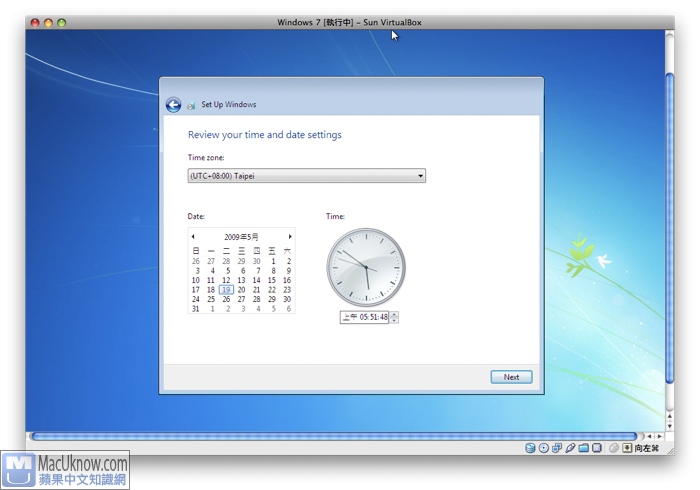Click the 2009年5月 calendar month header
Viewport: 700px width, 490px height.
tap(241, 237)
